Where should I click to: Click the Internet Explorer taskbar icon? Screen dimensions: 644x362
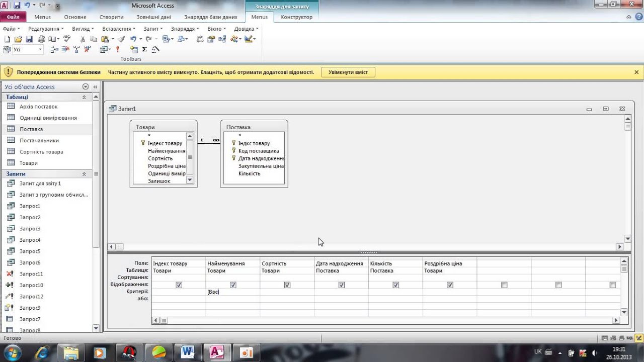click(x=43, y=352)
